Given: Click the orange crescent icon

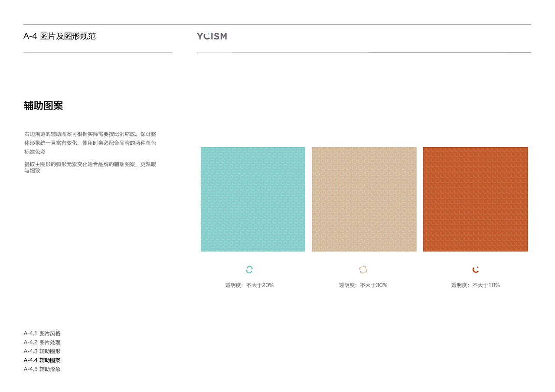Looking at the screenshot, I should [x=476, y=270].
